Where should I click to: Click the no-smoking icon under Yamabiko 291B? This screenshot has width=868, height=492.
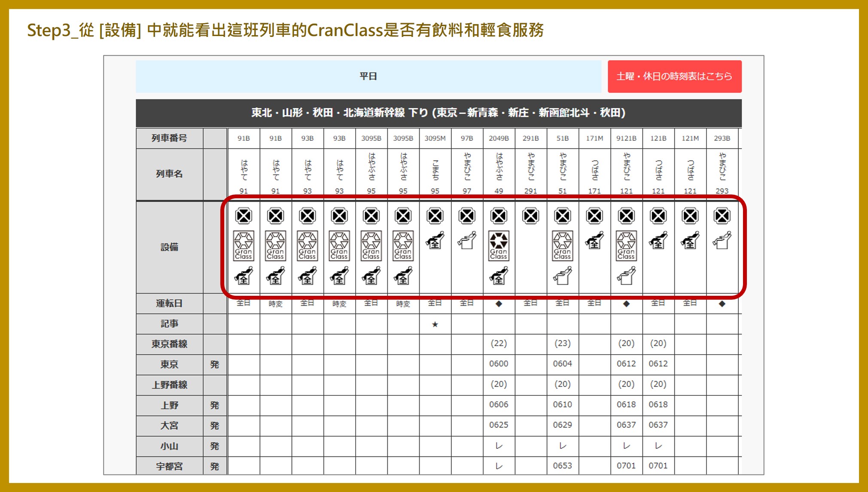pyautogui.click(x=530, y=216)
